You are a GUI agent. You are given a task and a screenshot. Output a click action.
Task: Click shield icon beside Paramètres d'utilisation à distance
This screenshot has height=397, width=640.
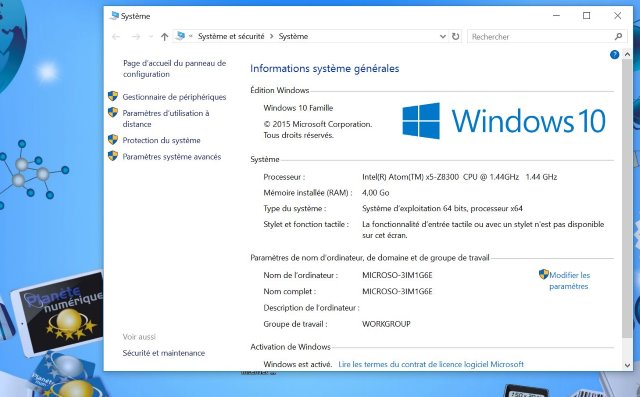click(113, 113)
